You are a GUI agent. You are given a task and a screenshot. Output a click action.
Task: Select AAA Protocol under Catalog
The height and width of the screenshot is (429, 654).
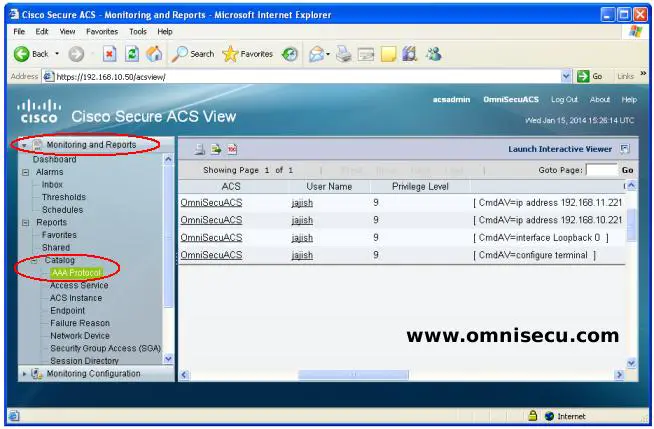click(x=76, y=273)
